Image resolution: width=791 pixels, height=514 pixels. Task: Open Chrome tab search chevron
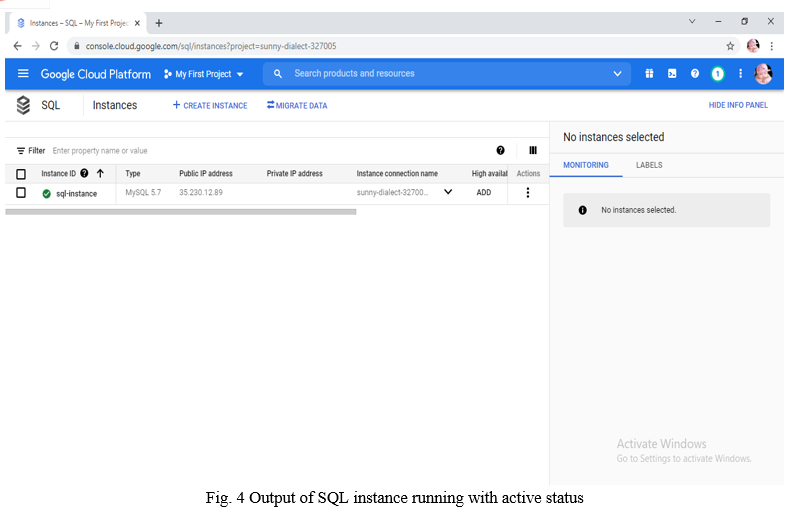coord(692,21)
